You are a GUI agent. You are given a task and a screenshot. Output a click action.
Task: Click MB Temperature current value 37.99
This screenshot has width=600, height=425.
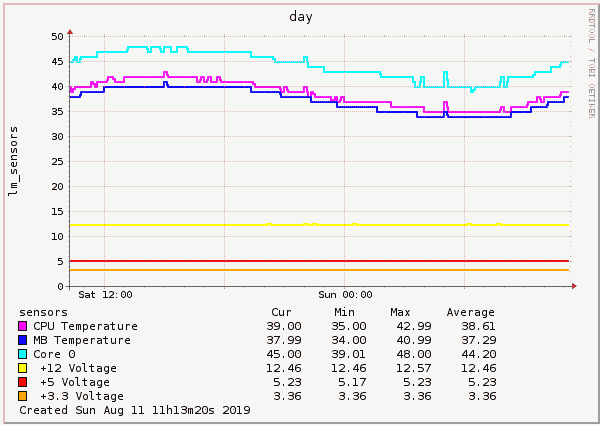point(284,340)
